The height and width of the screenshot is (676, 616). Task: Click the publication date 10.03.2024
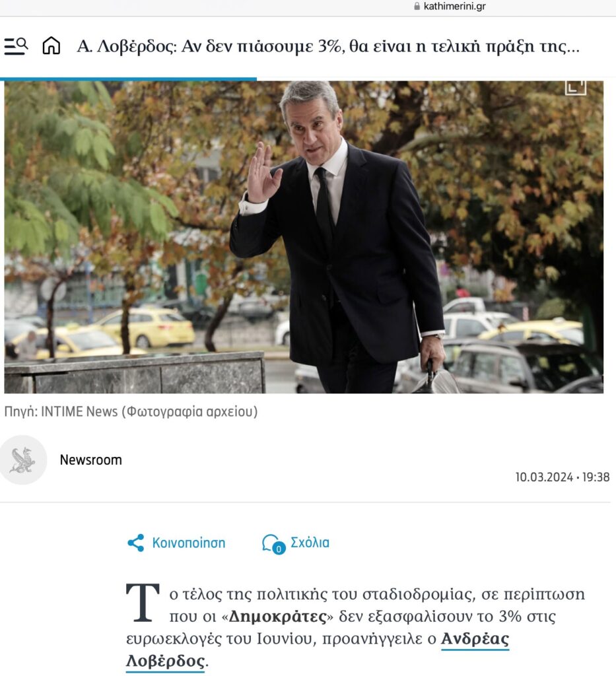(545, 477)
